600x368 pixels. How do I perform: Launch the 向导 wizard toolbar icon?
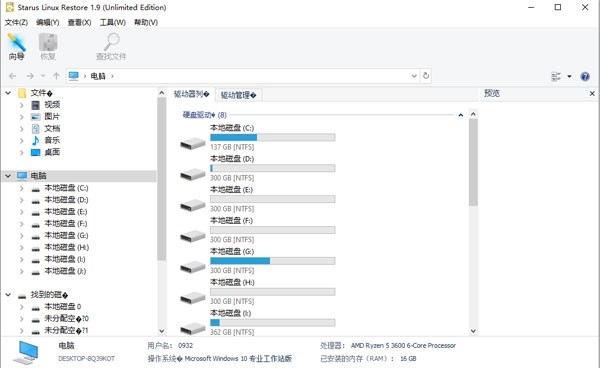coord(16,47)
